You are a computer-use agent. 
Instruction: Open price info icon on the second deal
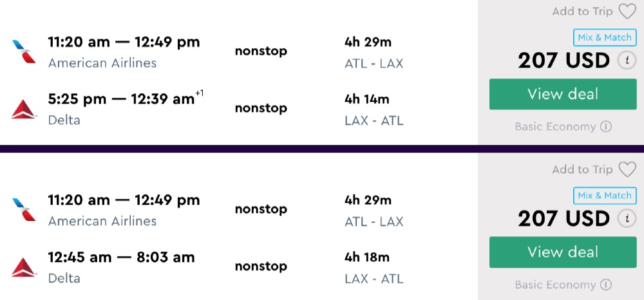626,218
